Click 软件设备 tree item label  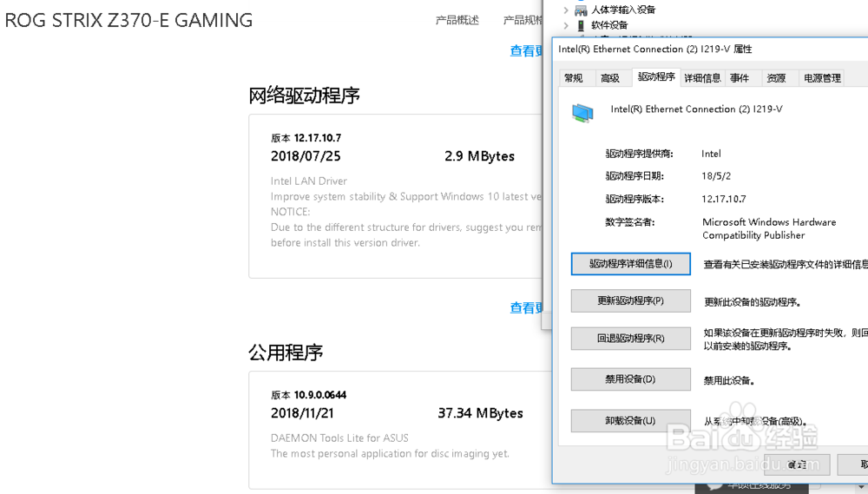pos(609,25)
